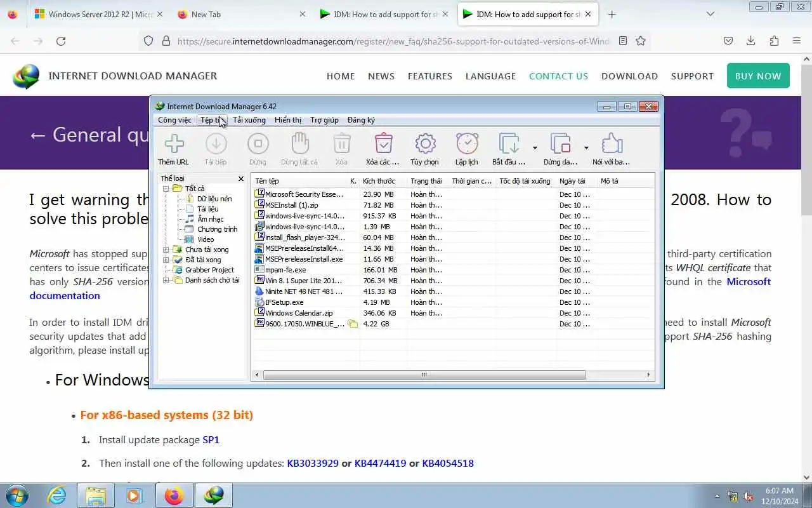This screenshot has width=812, height=508.
Task: Close the Thể loại category panel
Action: (241, 179)
